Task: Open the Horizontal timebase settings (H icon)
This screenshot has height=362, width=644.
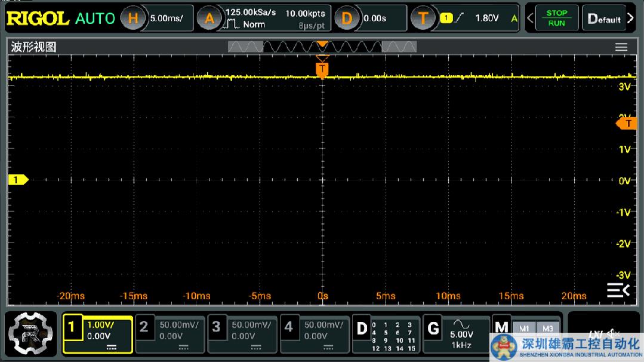Action: click(133, 19)
